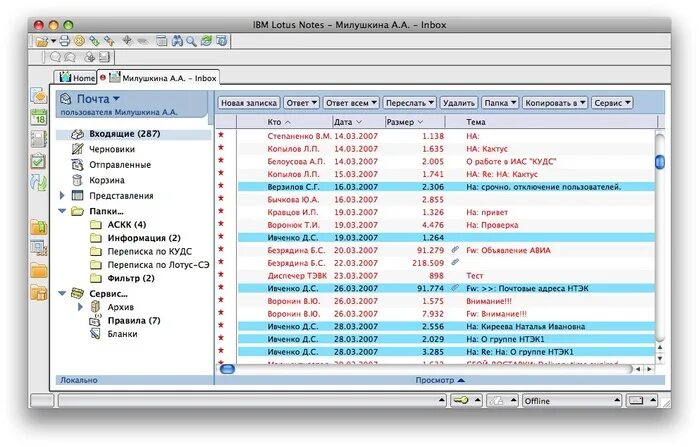This screenshot has height=447, width=699.
Task: Open the Папка dropdown button
Action: [500, 103]
